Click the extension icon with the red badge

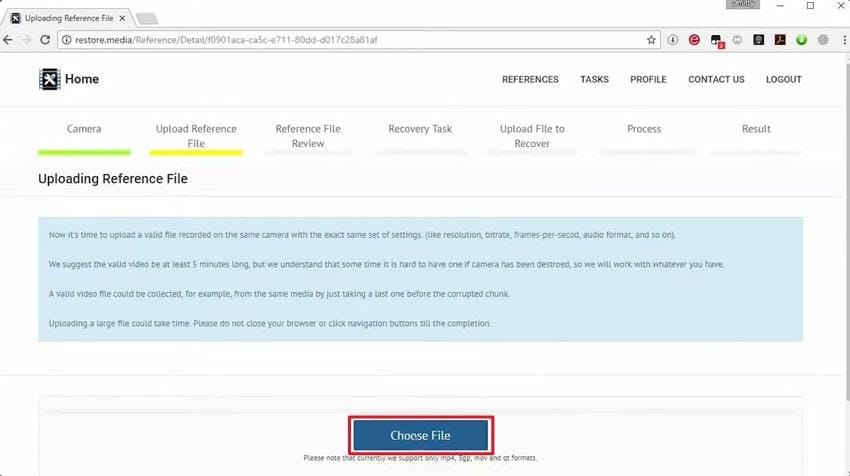716,41
